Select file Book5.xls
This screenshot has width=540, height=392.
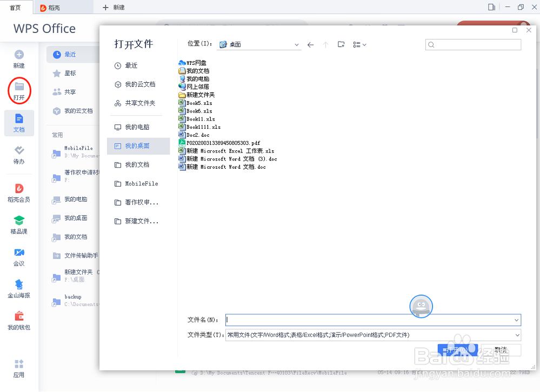(x=195, y=103)
